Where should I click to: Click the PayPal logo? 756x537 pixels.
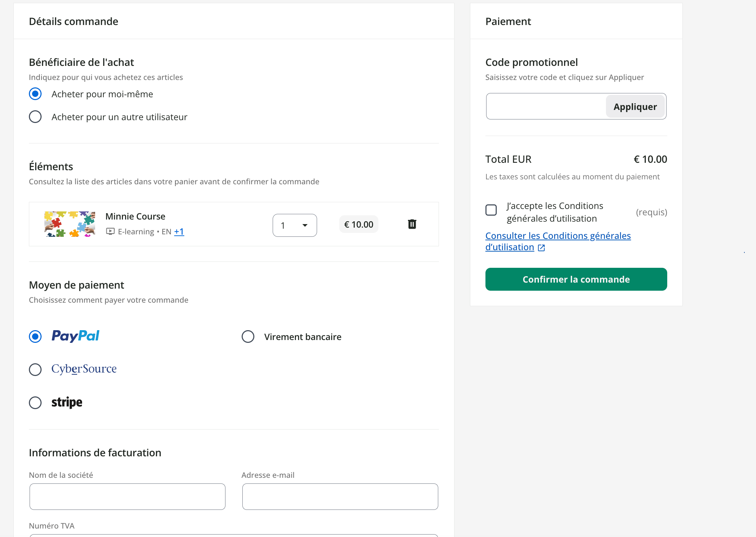coord(75,336)
